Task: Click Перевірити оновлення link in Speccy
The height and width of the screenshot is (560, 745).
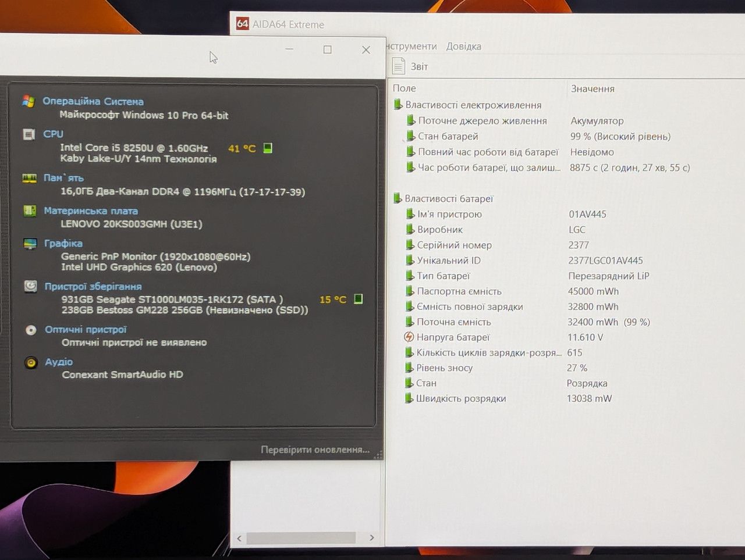Action: [x=315, y=450]
